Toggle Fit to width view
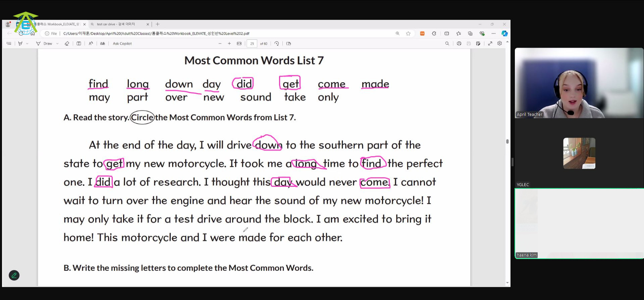The image size is (644, 300). 239,44
